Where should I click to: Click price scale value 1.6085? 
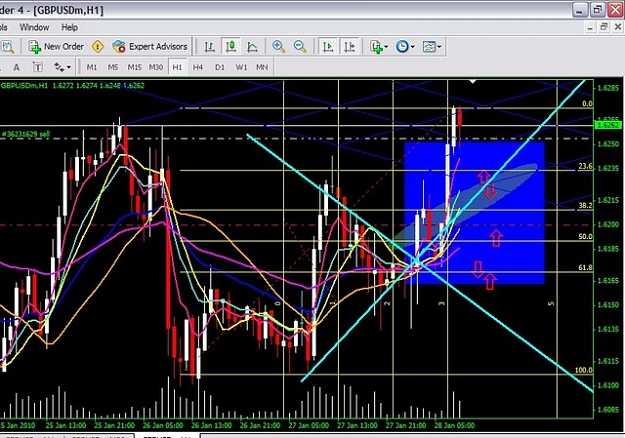pos(609,409)
